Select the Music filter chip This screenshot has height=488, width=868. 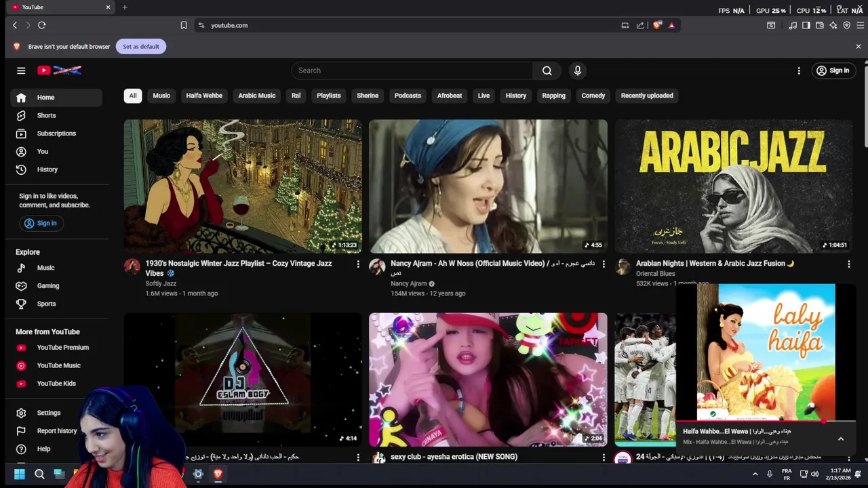pyautogui.click(x=161, y=96)
